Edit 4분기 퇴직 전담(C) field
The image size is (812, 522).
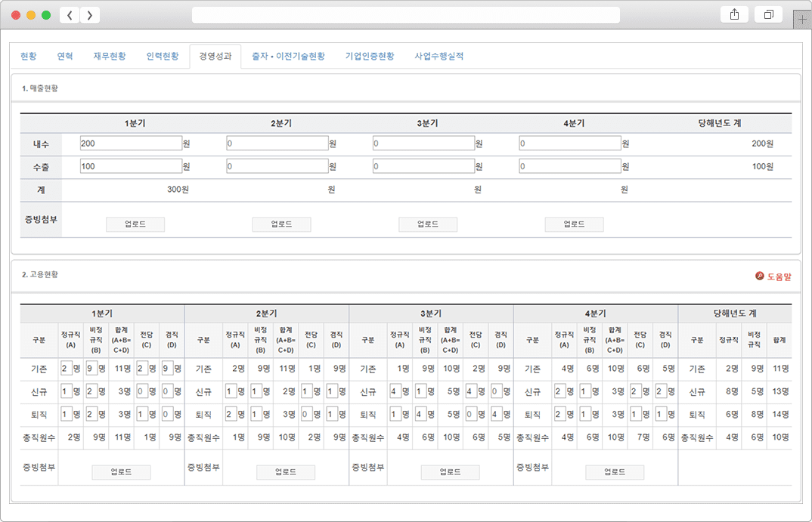tap(636, 414)
